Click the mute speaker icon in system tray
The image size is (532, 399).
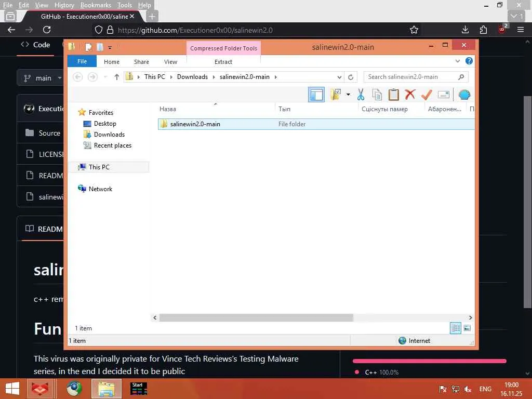[468, 389]
